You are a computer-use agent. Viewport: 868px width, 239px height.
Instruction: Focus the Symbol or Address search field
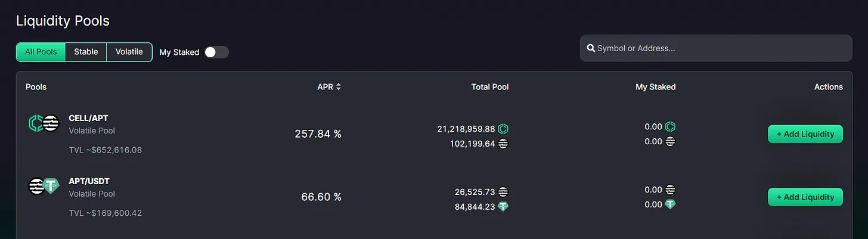721,48
